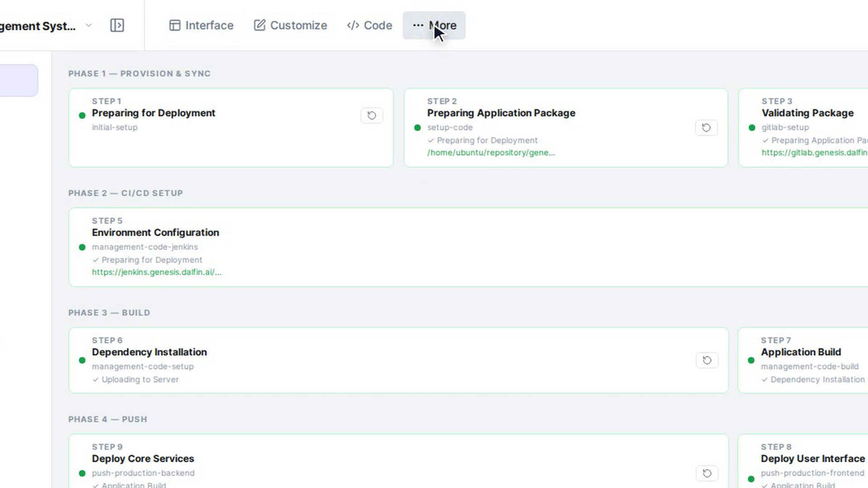Click the Phase 3 — Build heading
Viewport: 868px width, 488px height.
[x=109, y=313]
